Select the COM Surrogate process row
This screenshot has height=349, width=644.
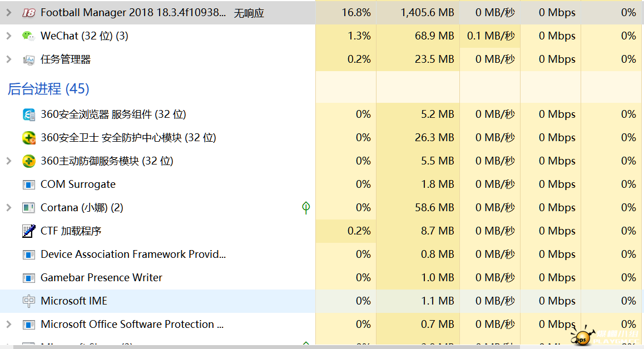(x=78, y=185)
